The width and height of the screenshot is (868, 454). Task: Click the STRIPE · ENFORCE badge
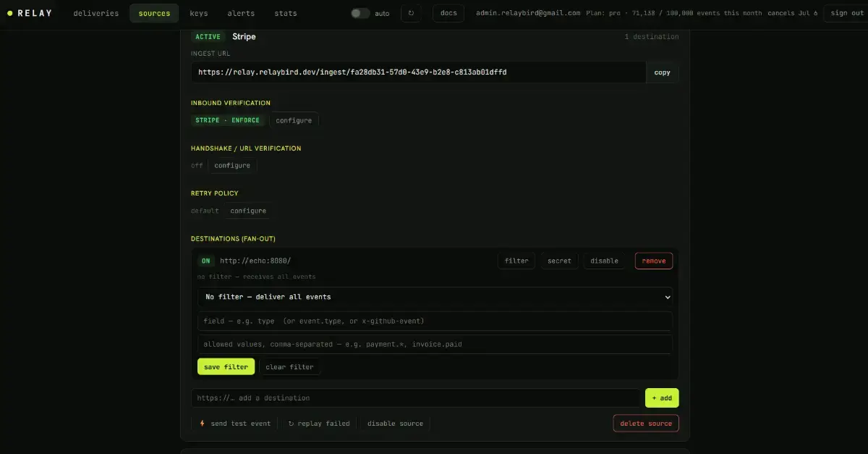click(227, 120)
